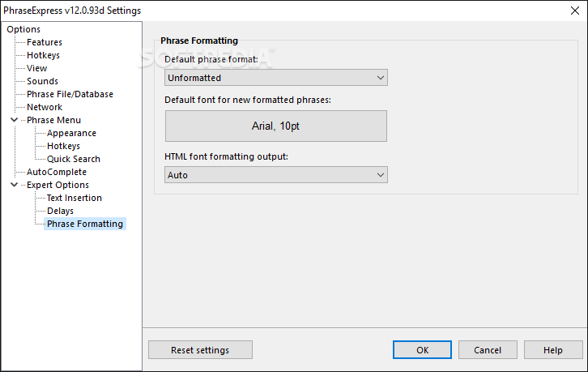Go to AutoComplete settings
The image size is (588, 372).
point(56,172)
